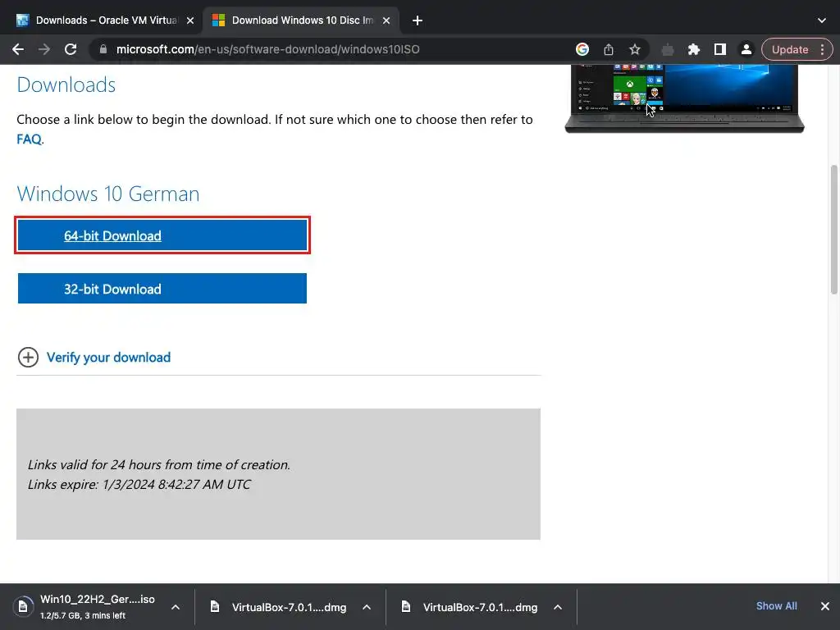Click the address bar URL
The width and height of the screenshot is (840, 630).
click(x=268, y=49)
